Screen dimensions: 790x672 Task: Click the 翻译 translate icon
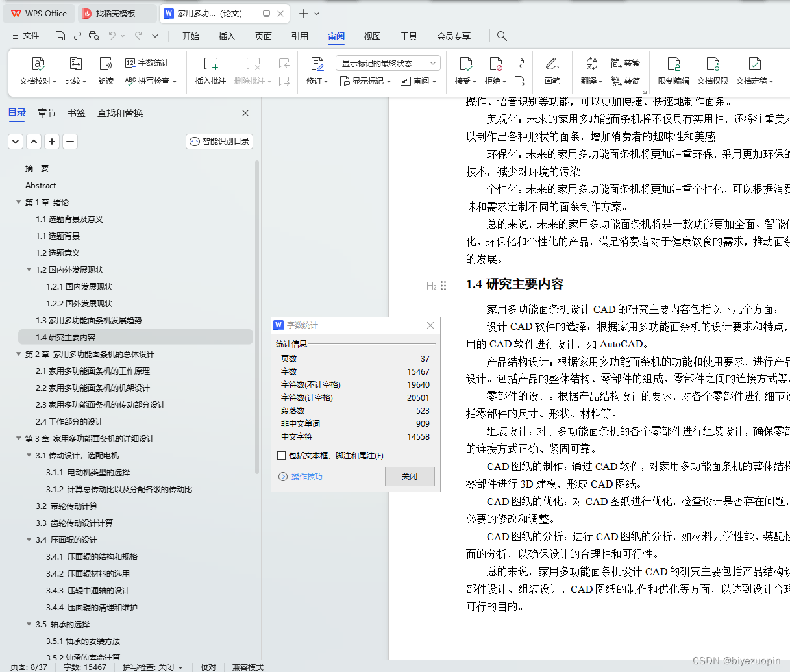click(x=591, y=64)
